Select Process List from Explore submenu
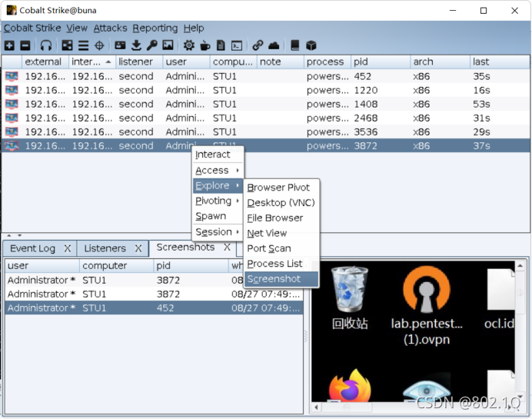 (281, 264)
